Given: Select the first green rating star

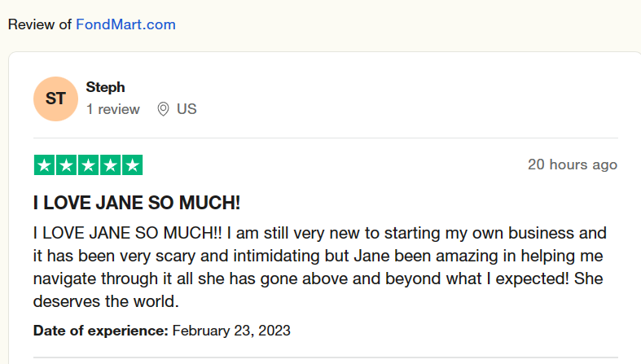Looking at the screenshot, I should click(44, 164).
